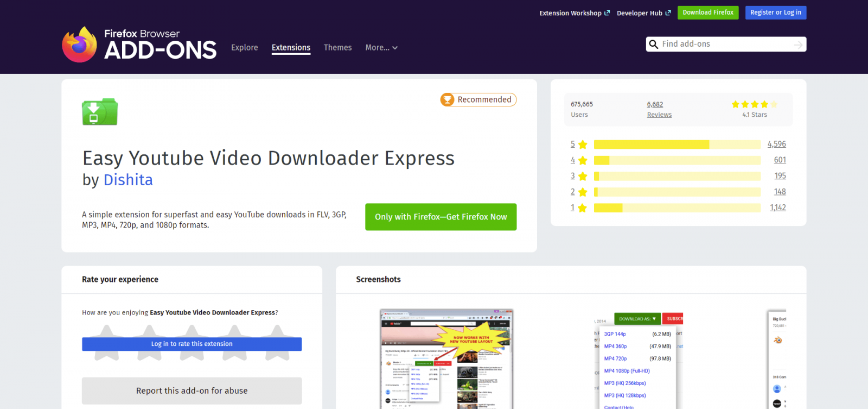Click the Screenshots heading
868x409 pixels.
[x=378, y=280]
